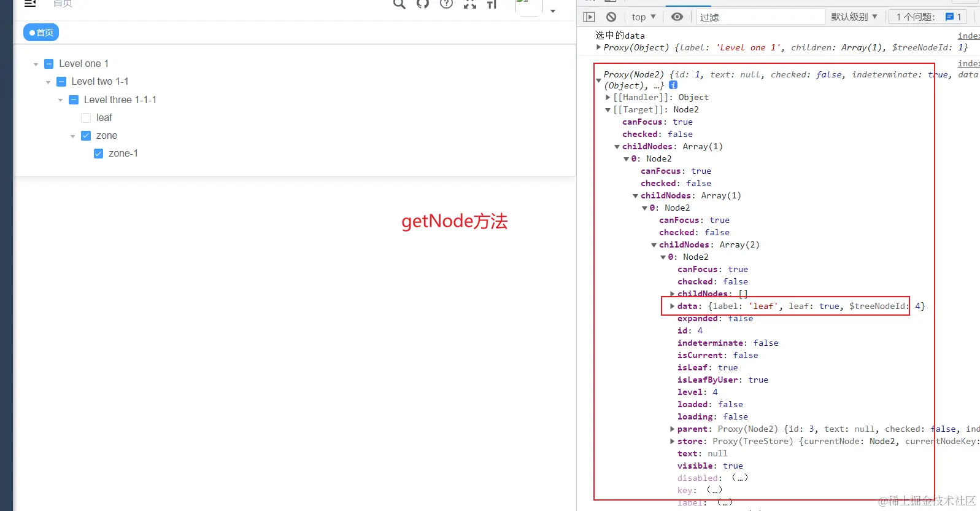Open the font size icon in the top bar

coord(492,4)
